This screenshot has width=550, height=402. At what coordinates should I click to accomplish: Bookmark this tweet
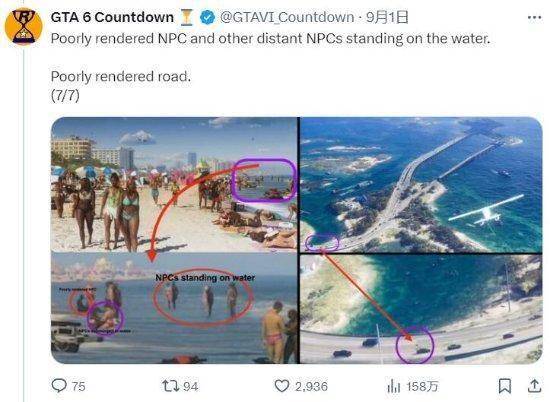[x=505, y=386]
